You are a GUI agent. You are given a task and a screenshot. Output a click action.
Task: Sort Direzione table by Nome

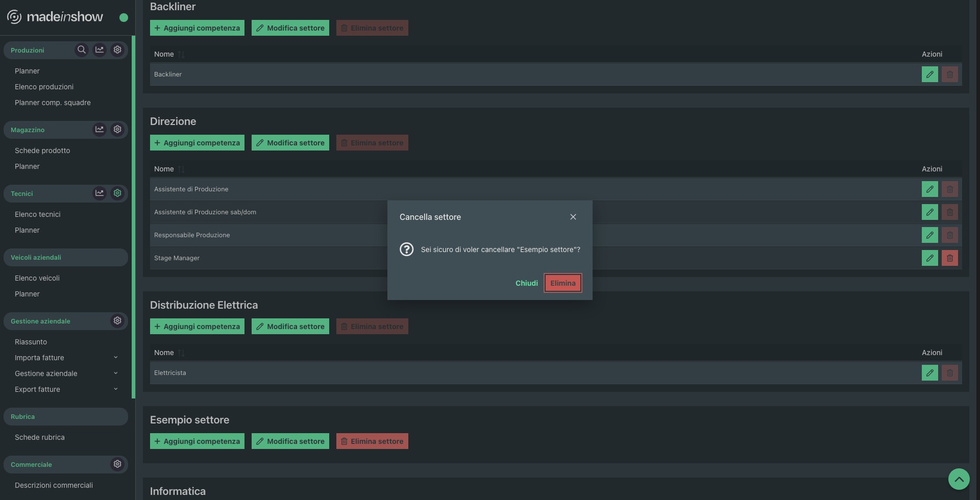(x=181, y=169)
